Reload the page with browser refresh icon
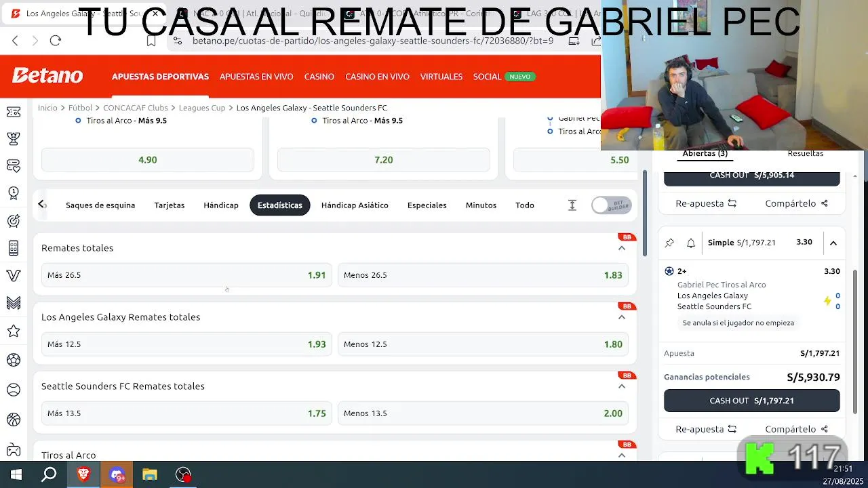This screenshot has height=488, width=868. [x=56, y=41]
